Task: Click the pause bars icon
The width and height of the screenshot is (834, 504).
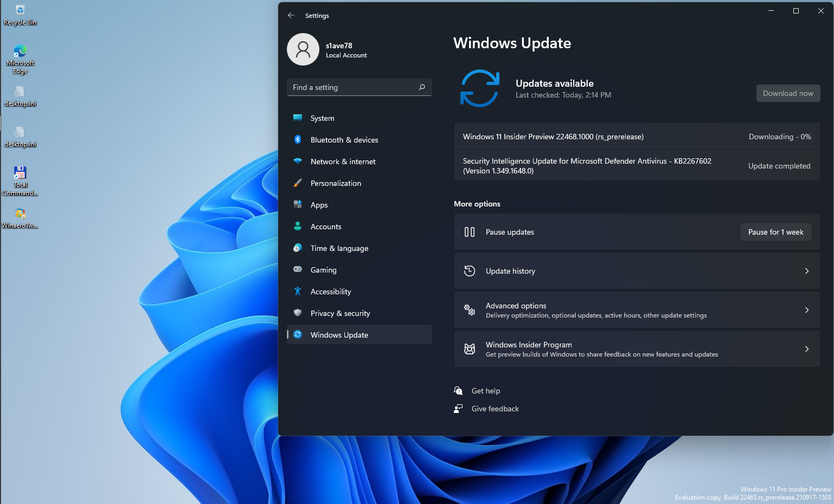Action: coord(470,232)
